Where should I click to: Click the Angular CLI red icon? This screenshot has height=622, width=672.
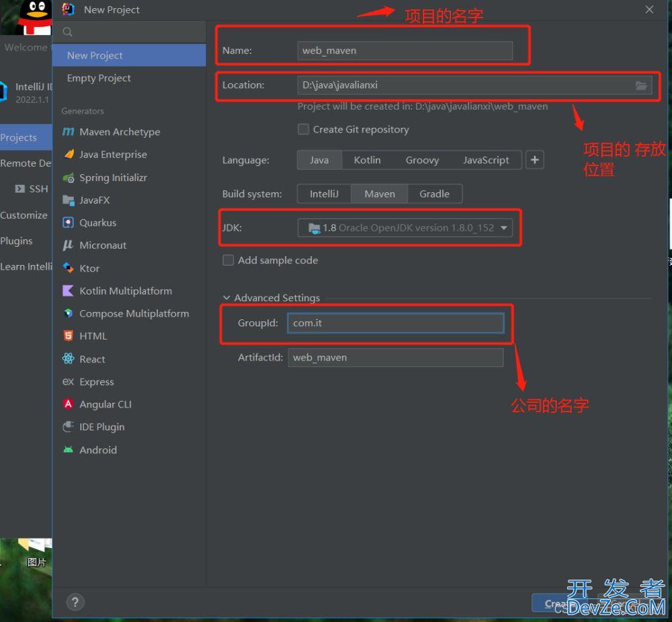click(68, 404)
